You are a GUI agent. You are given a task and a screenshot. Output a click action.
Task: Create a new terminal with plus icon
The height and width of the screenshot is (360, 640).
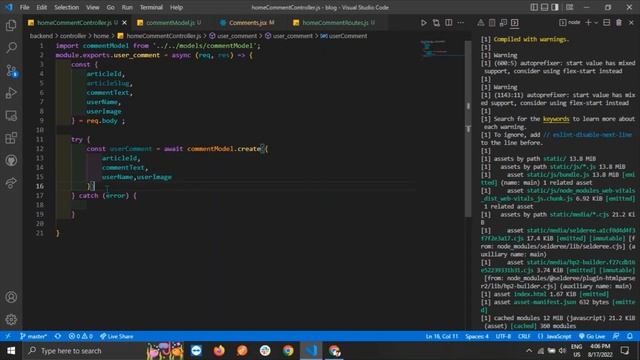588,23
